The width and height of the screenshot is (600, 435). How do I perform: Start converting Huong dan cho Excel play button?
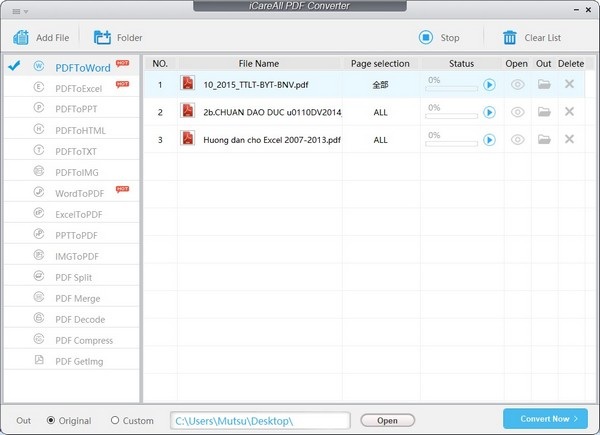[x=489, y=140]
